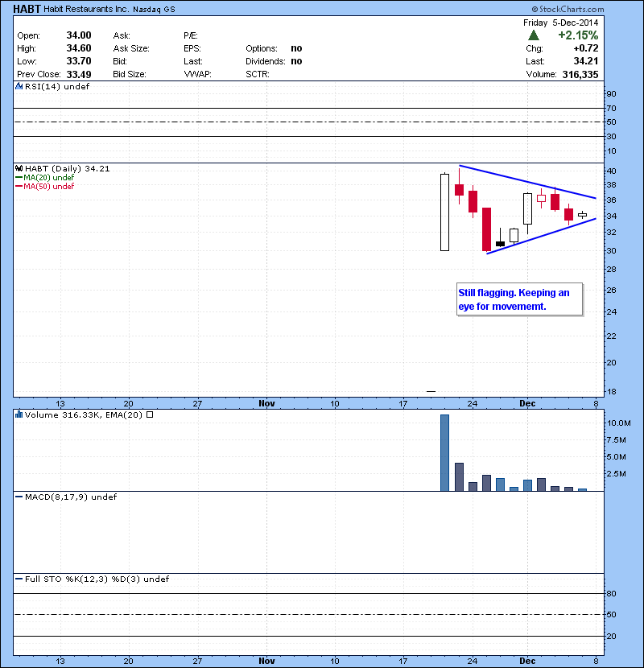This screenshot has width=644, height=668.
Task: Click the HABT ticker symbol in header
Action: pyautogui.click(x=27, y=9)
